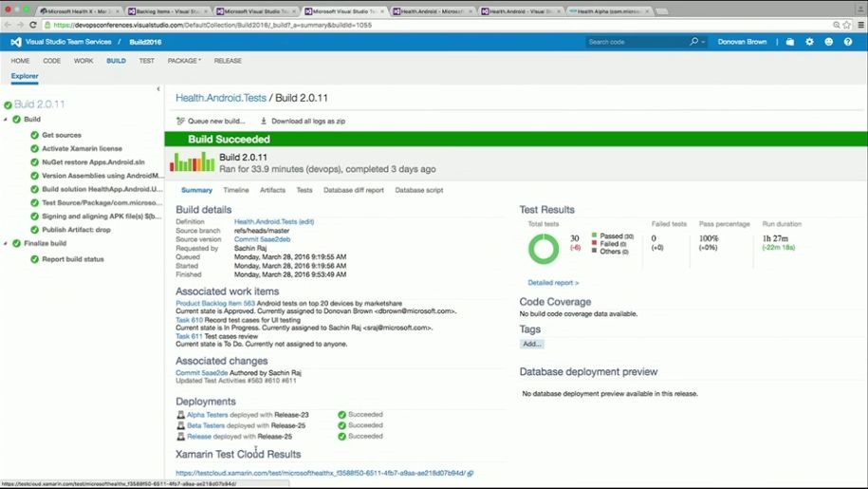
Task: Open the briefcase icon in header
Action: [x=790, y=42]
